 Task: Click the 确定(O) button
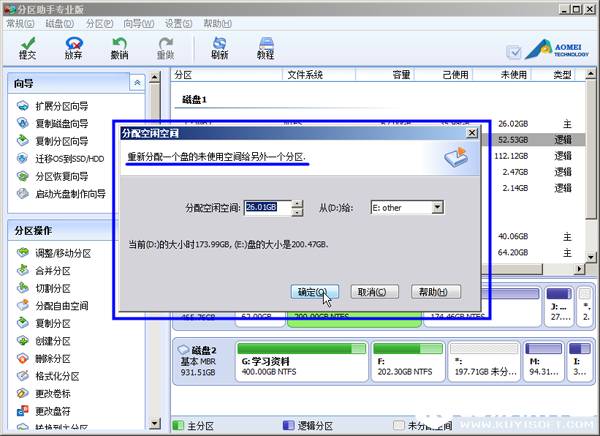click(x=316, y=292)
